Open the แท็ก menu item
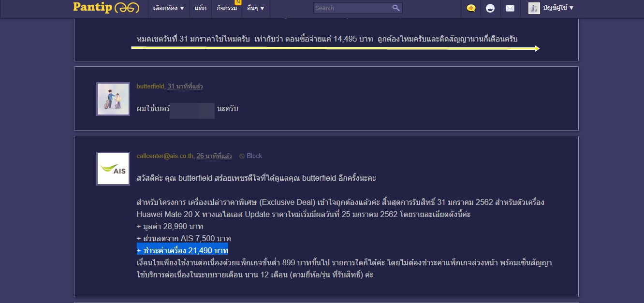 click(x=200, y=8)
